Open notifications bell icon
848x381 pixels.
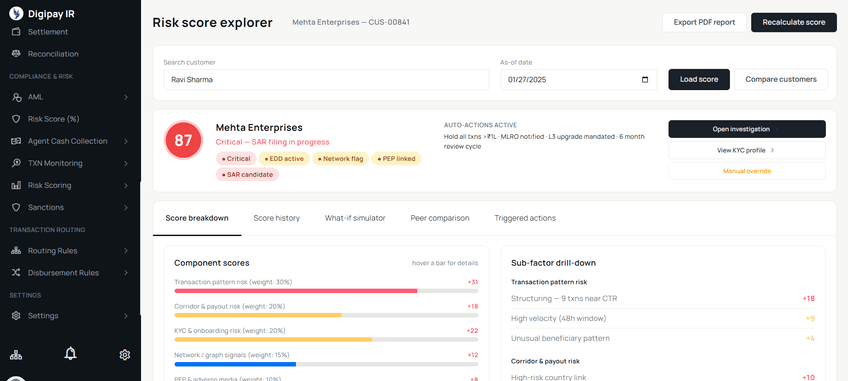70,354
